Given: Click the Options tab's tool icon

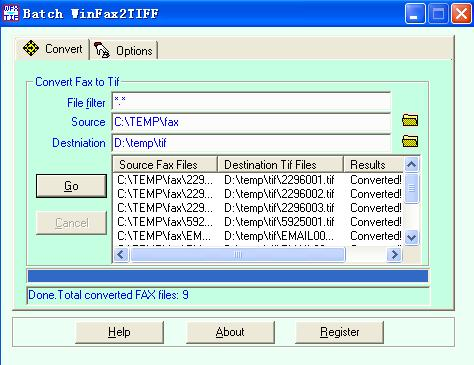Looking at the screenshot, I should [102, 50].
